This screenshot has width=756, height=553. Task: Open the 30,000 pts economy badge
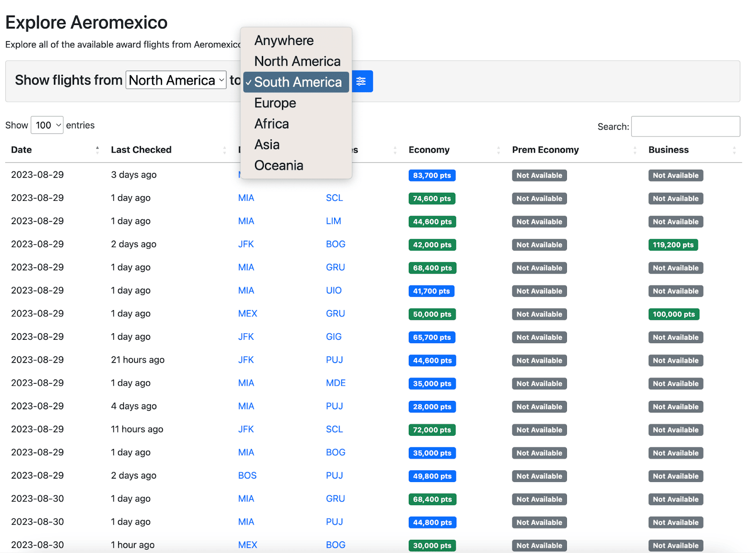[x=432, y=545]
